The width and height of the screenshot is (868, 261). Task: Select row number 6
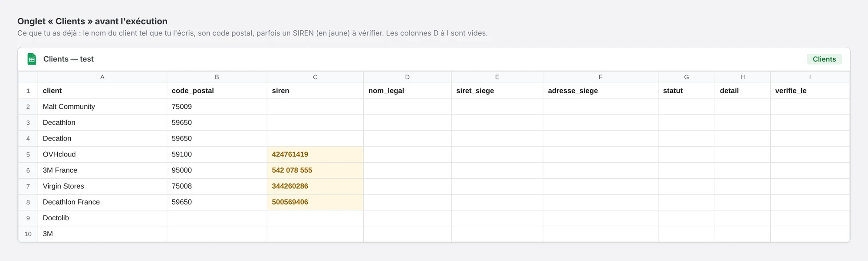(x=28, y=170)
